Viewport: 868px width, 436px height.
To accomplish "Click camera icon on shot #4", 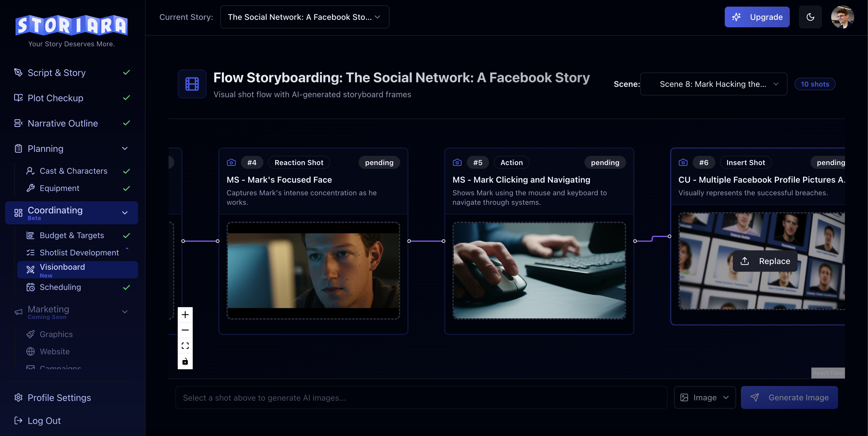I will tap(231, 162).
